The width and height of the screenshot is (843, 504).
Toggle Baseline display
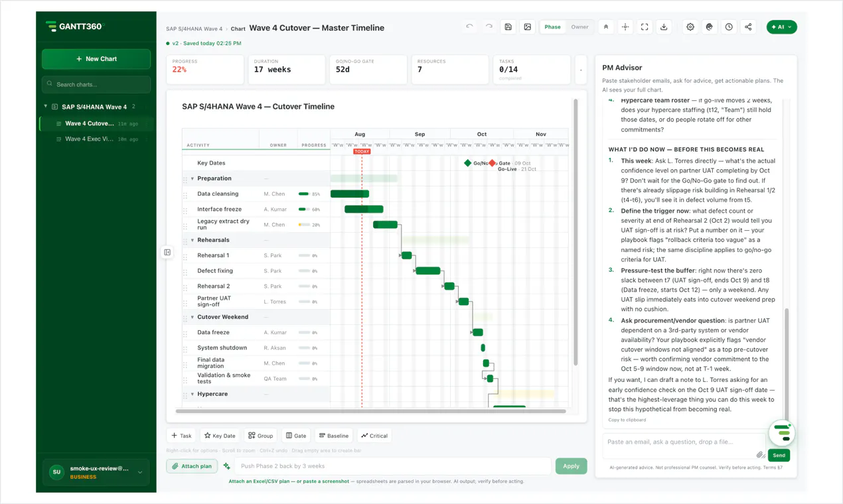tap(334, 436)
